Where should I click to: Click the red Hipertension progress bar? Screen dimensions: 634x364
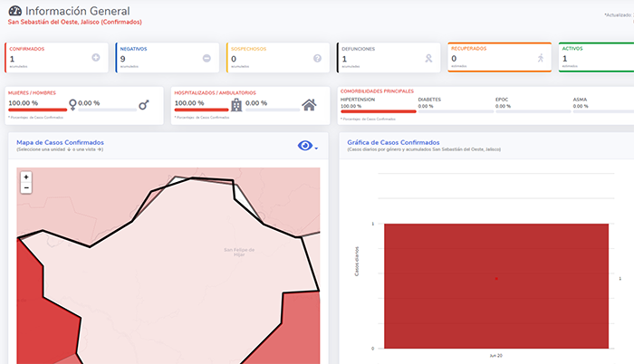pyautogui.click(x=378, y=111)
